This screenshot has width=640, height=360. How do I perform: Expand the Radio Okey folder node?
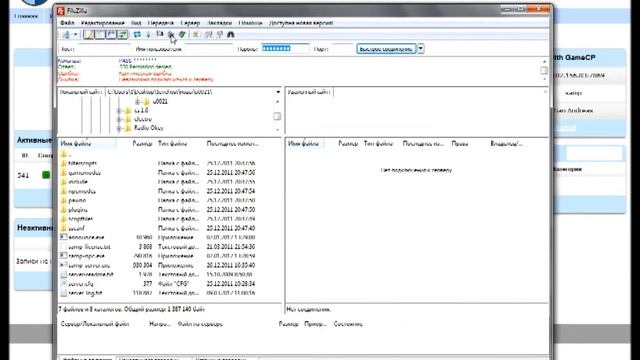[x=119, y=128]
